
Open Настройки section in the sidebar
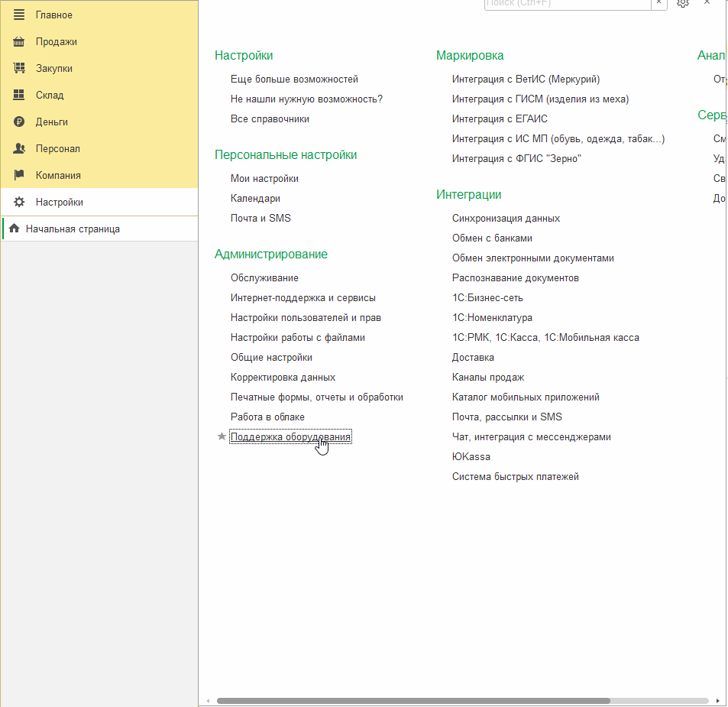59,203
